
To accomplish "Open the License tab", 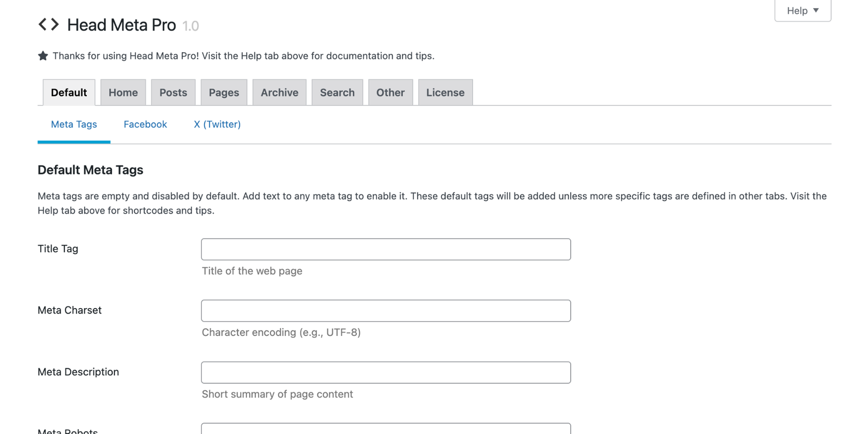I will tap(445, 92).
